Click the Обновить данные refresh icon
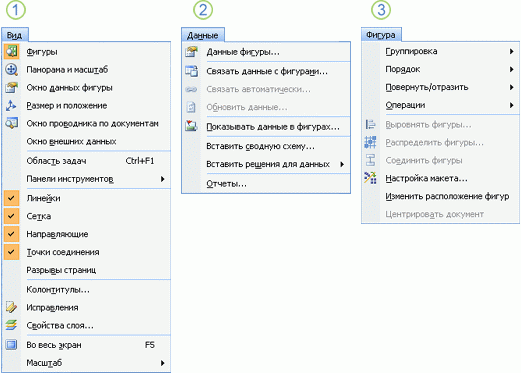This screenshot has width=521, height=373. point(191,107)
